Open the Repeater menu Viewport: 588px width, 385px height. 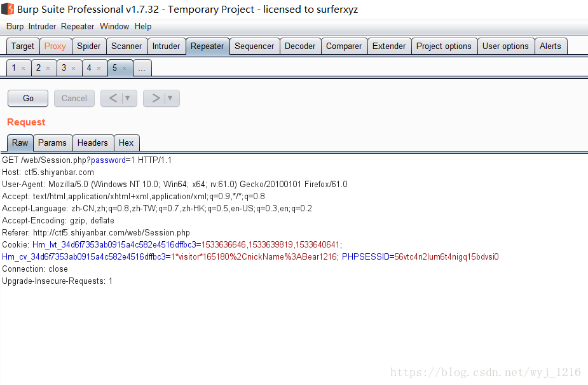click(x=78, y=27)
